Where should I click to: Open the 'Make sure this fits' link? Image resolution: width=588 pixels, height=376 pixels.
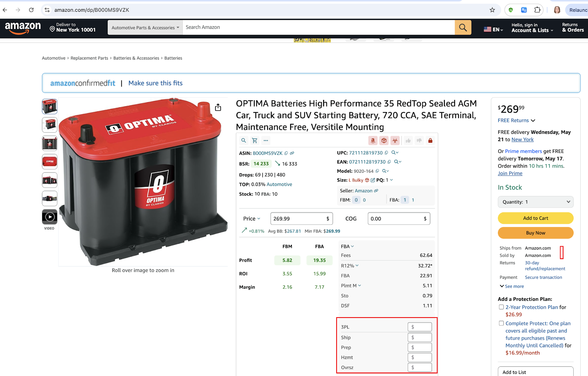click(155, 83)
